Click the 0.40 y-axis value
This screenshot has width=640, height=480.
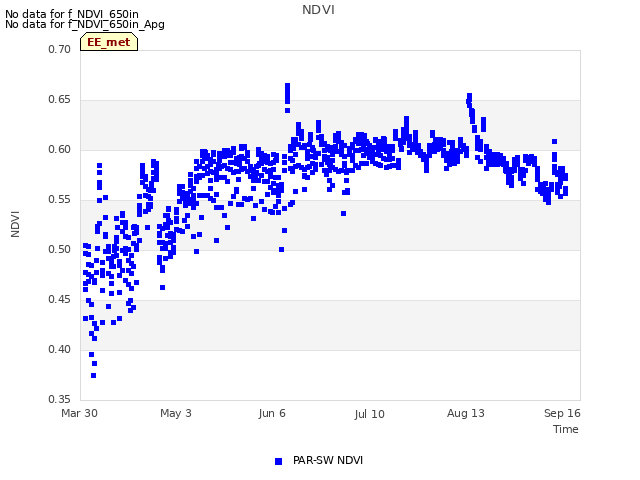point(60,349)
